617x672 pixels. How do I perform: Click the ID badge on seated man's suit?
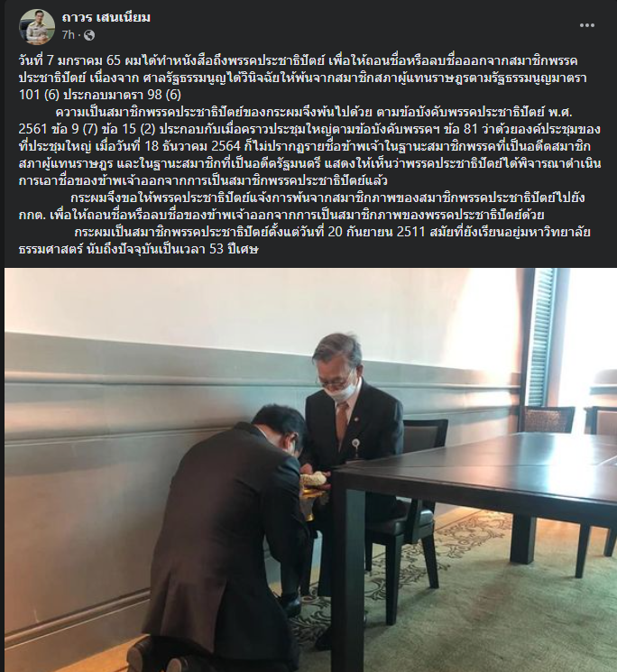[355, 442]
